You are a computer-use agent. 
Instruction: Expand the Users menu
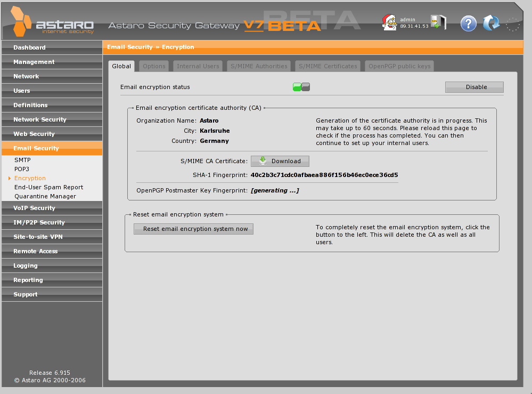[52, 91]
